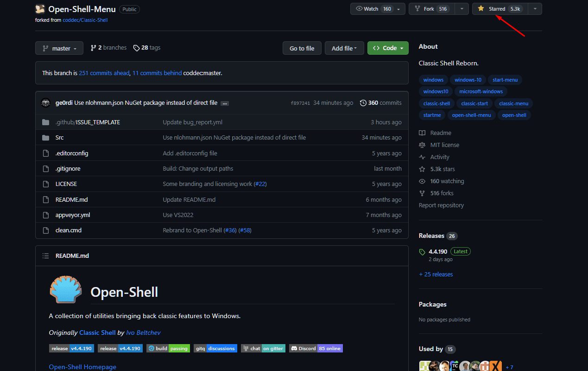Open the .github/ISSUE_TEMPLATE folder name

[x=88, y=122]
